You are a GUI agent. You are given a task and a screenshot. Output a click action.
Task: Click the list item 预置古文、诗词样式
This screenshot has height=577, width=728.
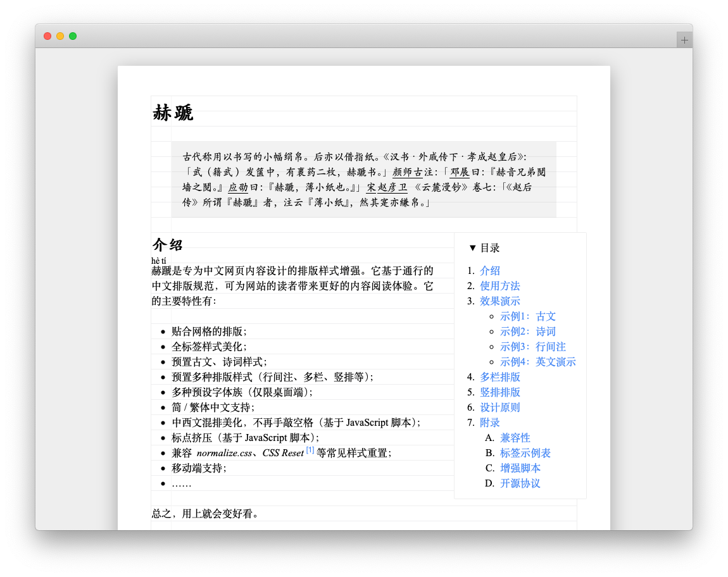point(219,362)
